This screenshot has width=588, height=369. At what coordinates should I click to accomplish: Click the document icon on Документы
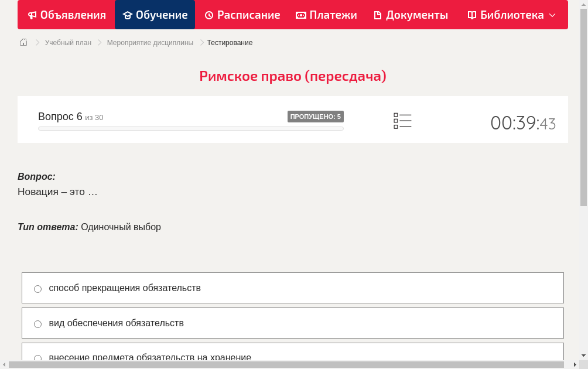(378, 15)
